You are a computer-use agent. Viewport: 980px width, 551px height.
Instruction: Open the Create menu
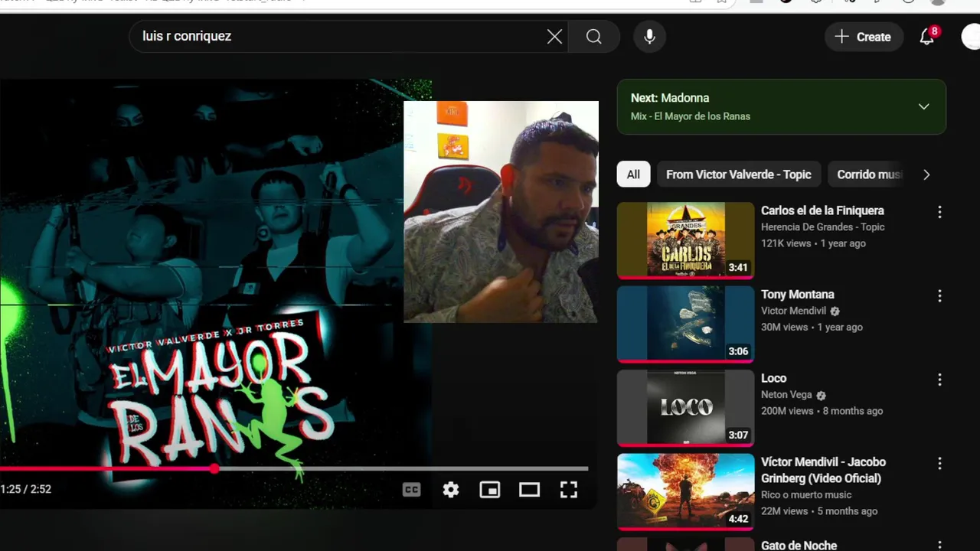pyautogui.click(x=863, y=37)
